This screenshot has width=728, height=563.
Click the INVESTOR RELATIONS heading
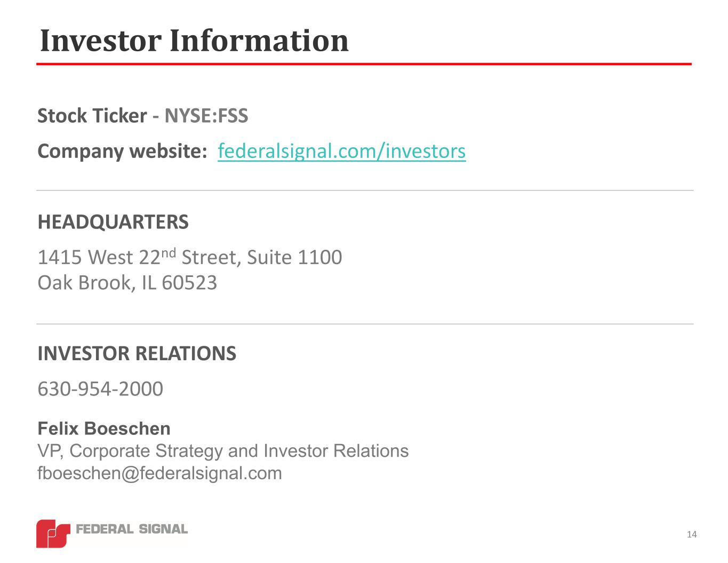pos(137,354)
